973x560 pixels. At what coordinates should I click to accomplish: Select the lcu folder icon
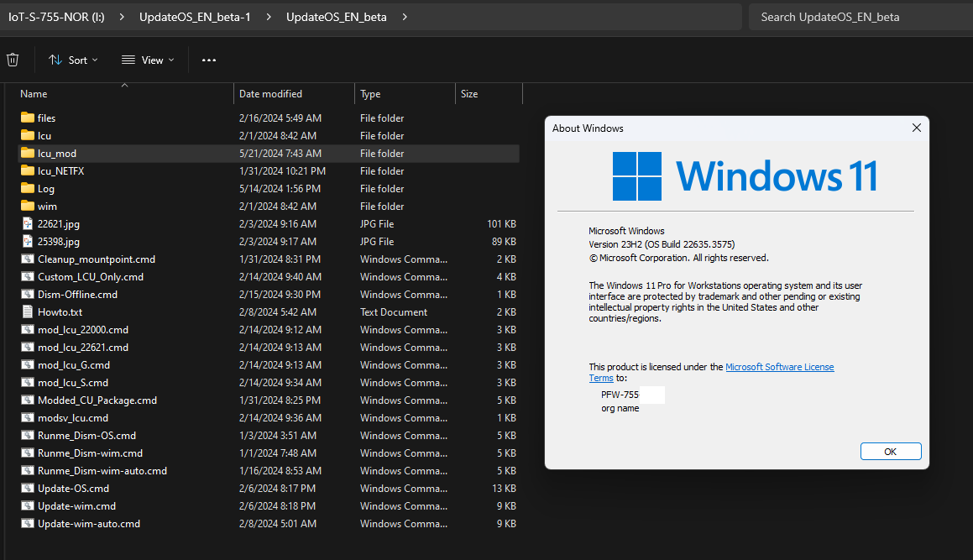[28, 135]
